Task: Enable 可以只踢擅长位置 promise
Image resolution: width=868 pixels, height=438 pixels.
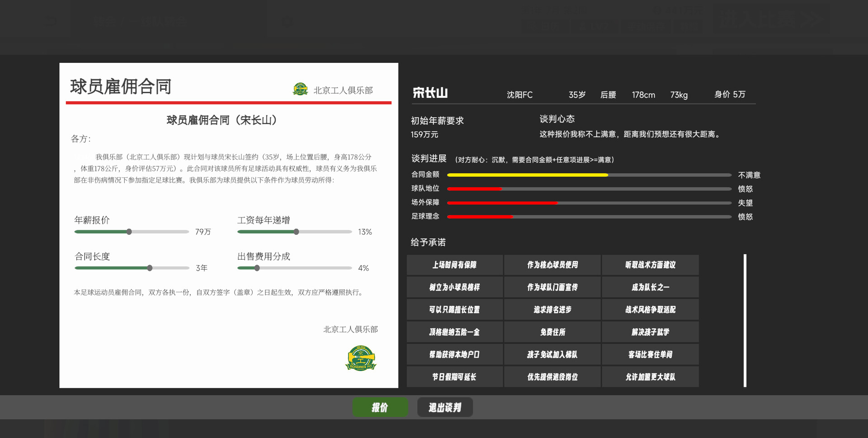Action: 454,309
